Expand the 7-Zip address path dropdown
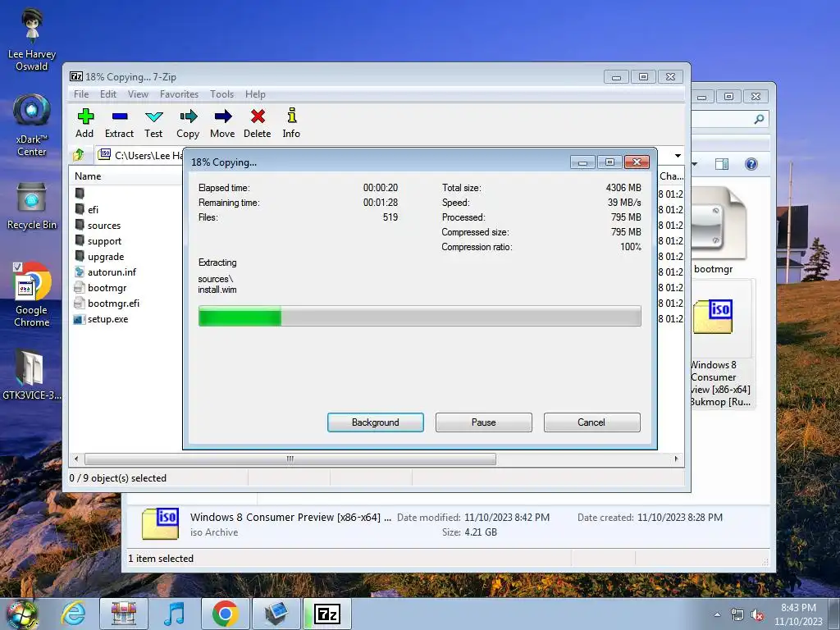The image size is (840, 630). tap(678, 156)
